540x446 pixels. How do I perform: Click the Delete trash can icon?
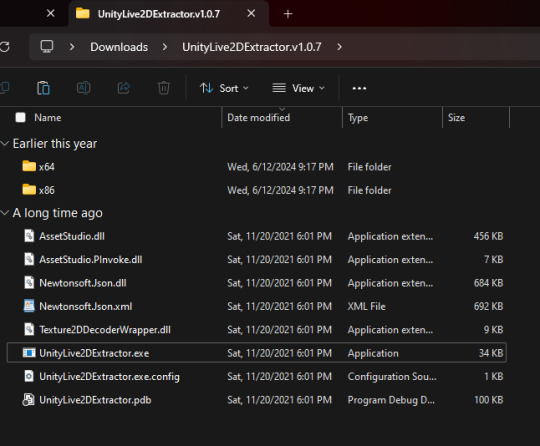pyautogui.click(x=164, y=88)
